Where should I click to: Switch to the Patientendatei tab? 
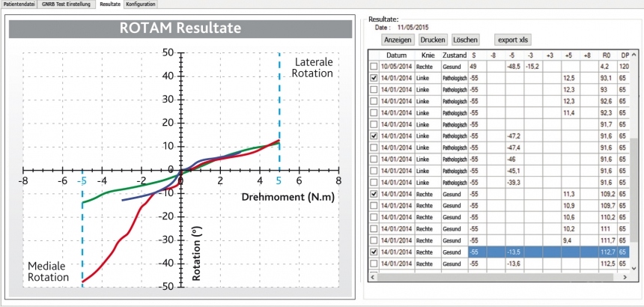[x=19, y=4]
